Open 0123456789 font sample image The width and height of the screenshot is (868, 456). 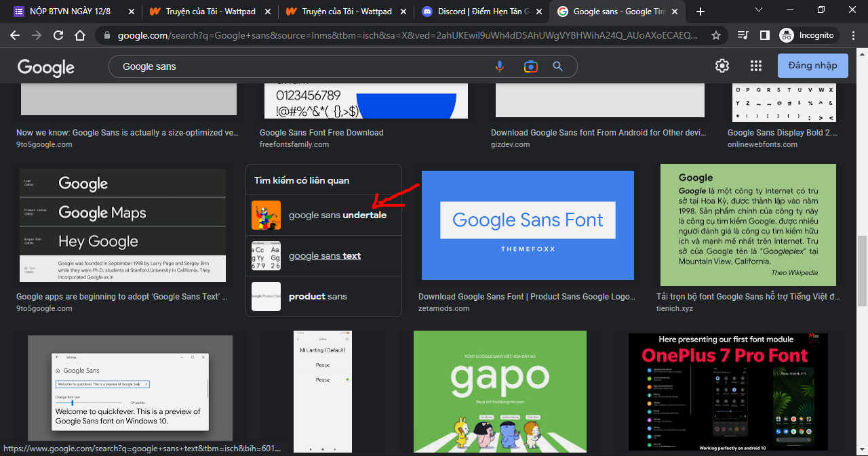point(366,102)
